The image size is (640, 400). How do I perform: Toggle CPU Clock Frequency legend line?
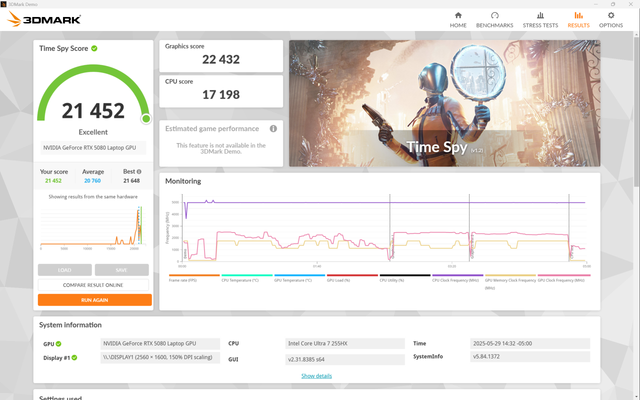(x=457, y=278)
